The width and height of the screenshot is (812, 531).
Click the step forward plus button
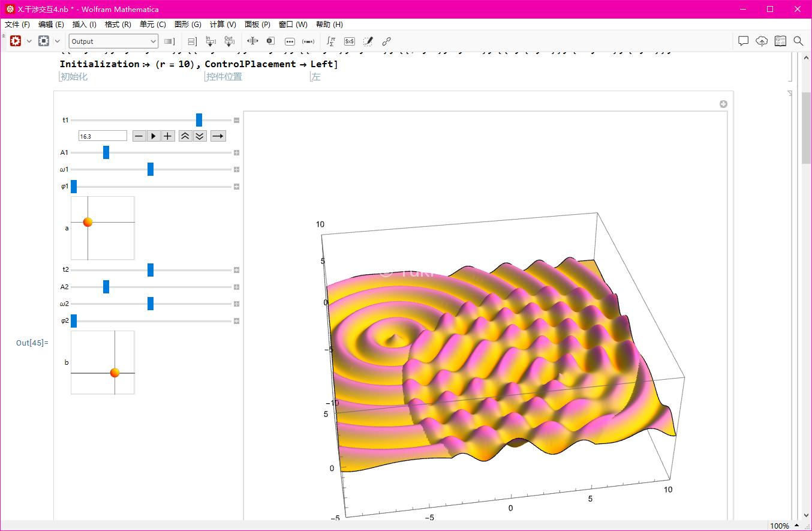[x=168, y=136]
